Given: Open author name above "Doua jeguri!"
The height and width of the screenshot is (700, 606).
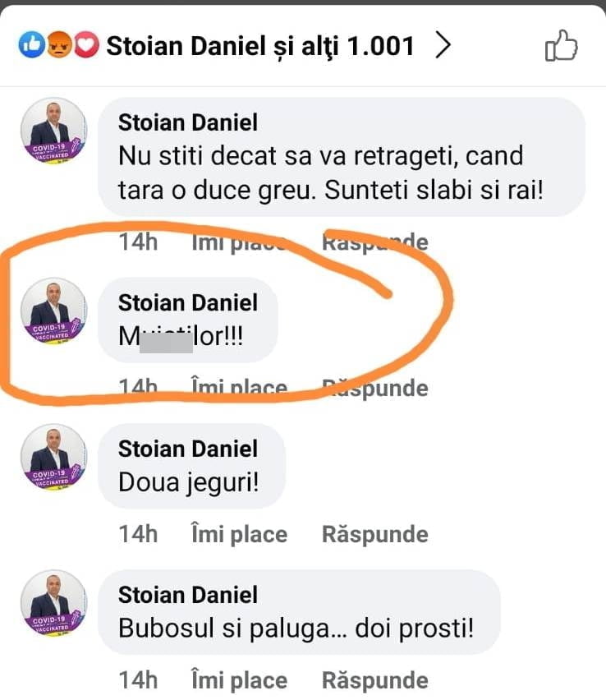Looking at the screenshot, I should coord(188,449).
